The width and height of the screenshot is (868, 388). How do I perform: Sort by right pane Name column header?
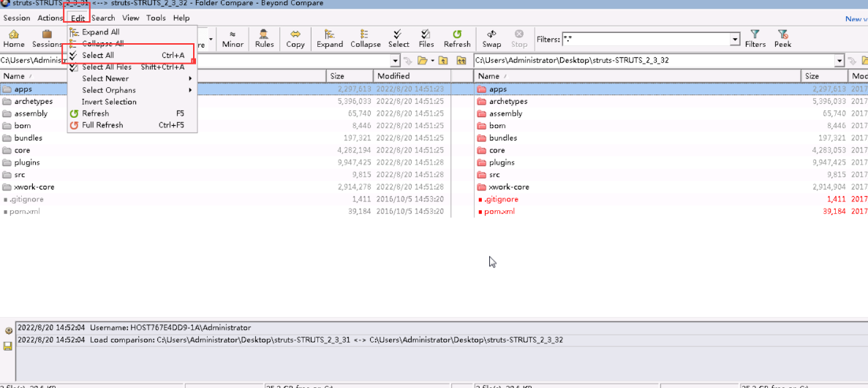point(637,76)
